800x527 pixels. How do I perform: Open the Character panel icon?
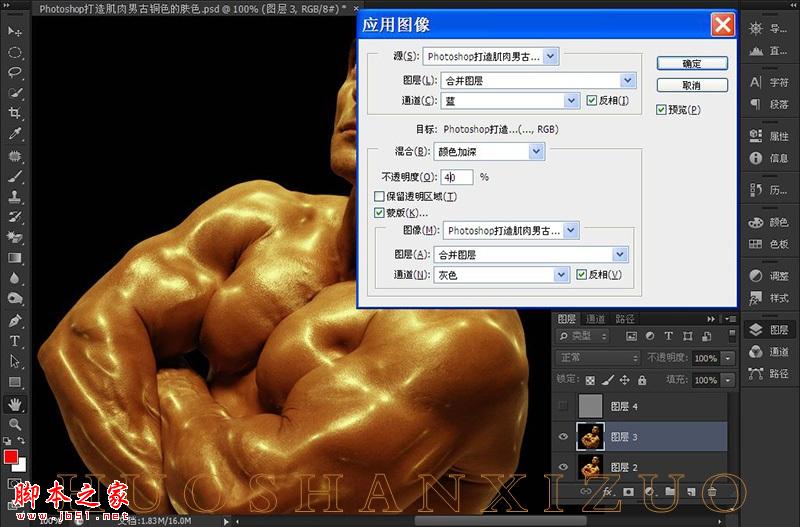tap(756, 82)
